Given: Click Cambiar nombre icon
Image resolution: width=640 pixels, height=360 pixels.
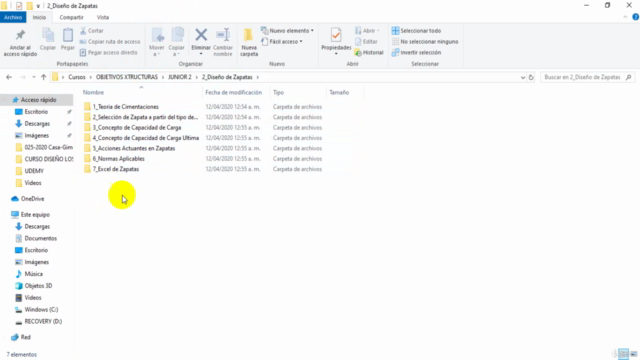Looking at the screenshot, I should click(223, 35).
